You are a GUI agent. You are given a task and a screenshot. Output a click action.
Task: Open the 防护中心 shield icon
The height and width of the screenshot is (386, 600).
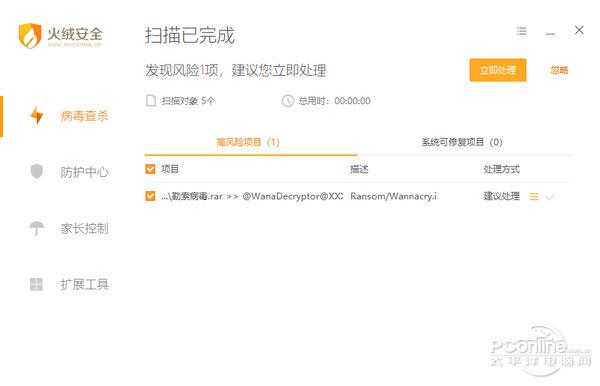[37, 171]
